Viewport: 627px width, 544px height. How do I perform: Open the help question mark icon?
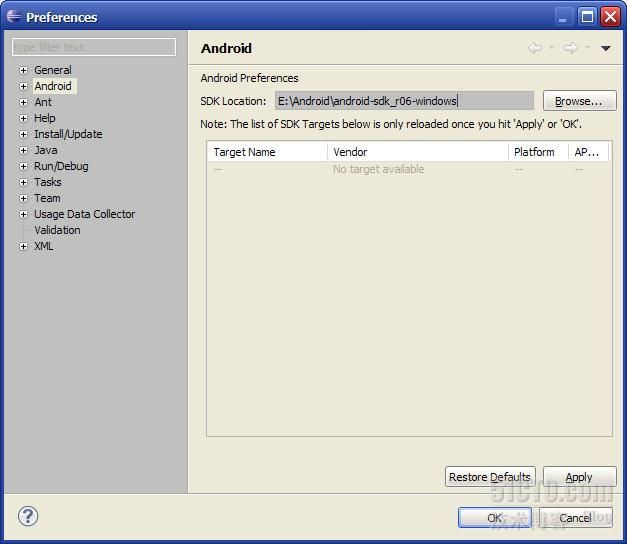pos(28,516)
